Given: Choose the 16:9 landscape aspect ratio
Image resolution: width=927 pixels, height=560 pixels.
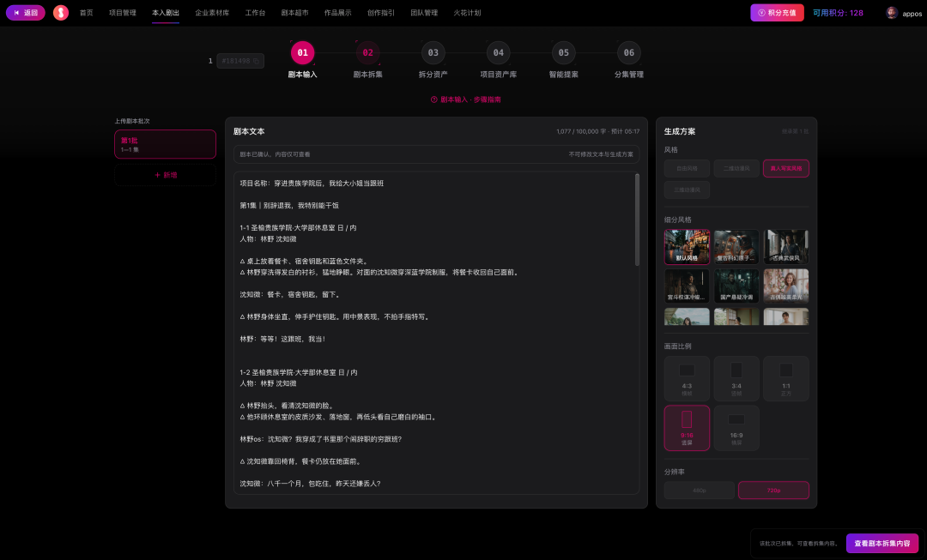Looking at the screenshot, I should (x=736, y=428).
